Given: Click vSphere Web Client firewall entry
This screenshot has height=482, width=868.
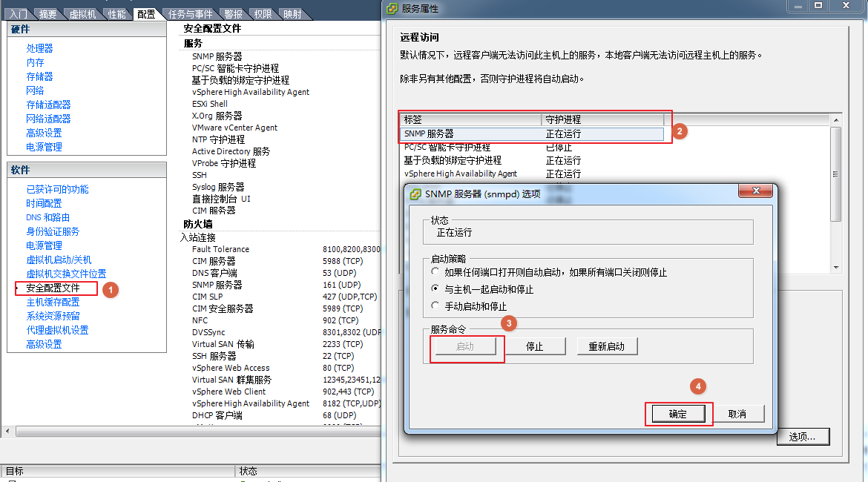Looking at the screenshot, I should tap(228, 392).
